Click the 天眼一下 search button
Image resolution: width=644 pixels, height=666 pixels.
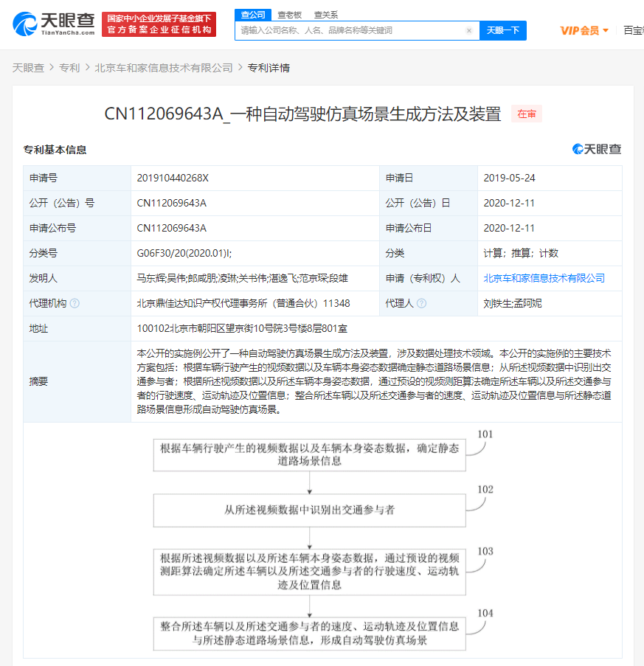tap(502, 30)
